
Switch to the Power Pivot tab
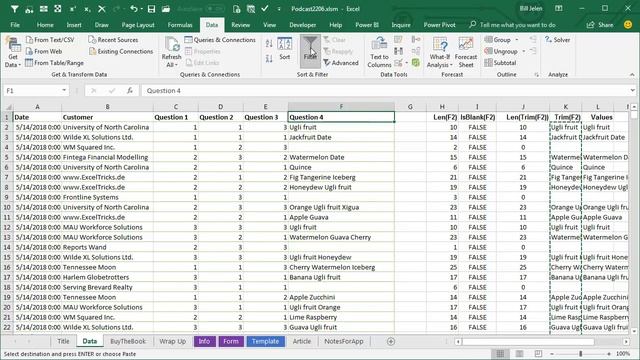439,25
